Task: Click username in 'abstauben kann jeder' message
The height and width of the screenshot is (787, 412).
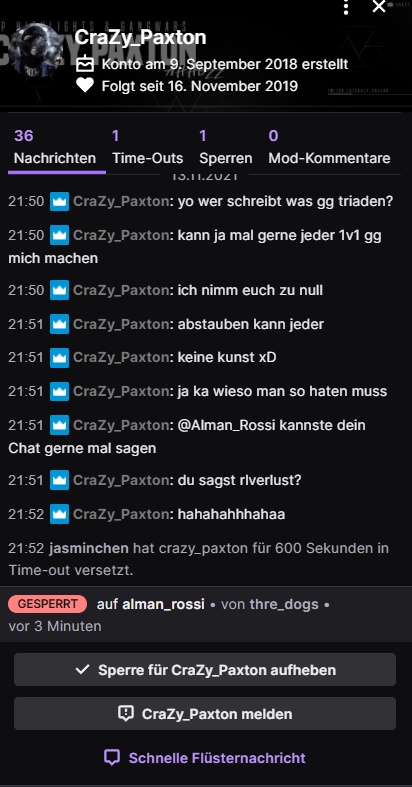Action: point(121,324)
